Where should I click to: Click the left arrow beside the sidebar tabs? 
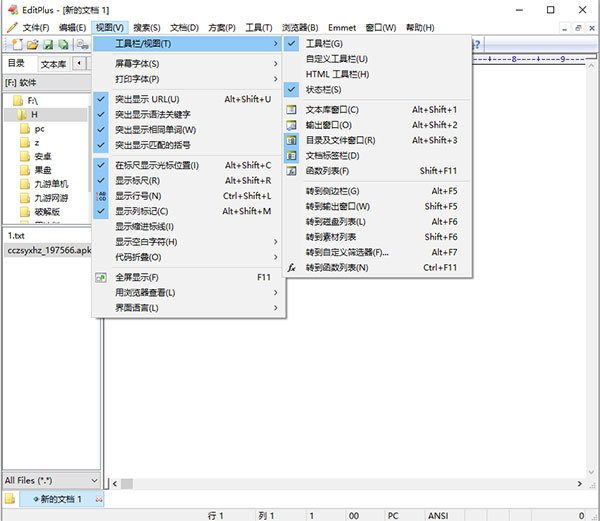[79, 63]
